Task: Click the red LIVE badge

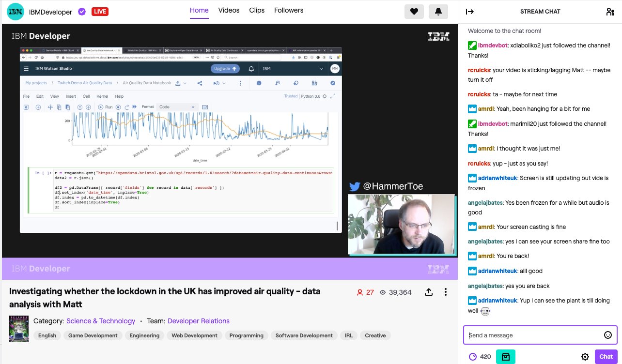Action: pyautogui.click(x=100, y=12)
